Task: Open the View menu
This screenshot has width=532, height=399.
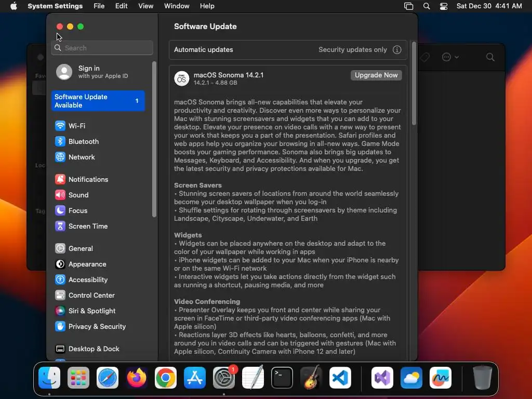Action: pyautogui.click(x=146, y=6)
